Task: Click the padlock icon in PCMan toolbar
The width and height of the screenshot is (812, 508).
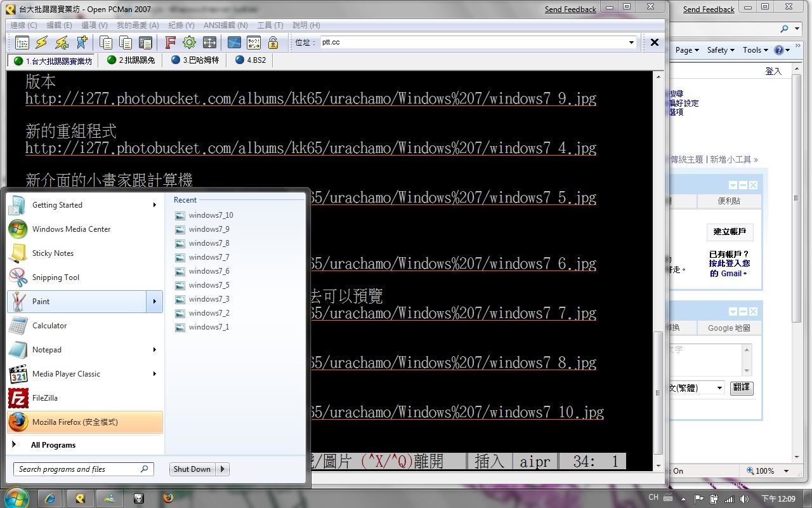Action: pyautogui.click(x=273, y=43)
